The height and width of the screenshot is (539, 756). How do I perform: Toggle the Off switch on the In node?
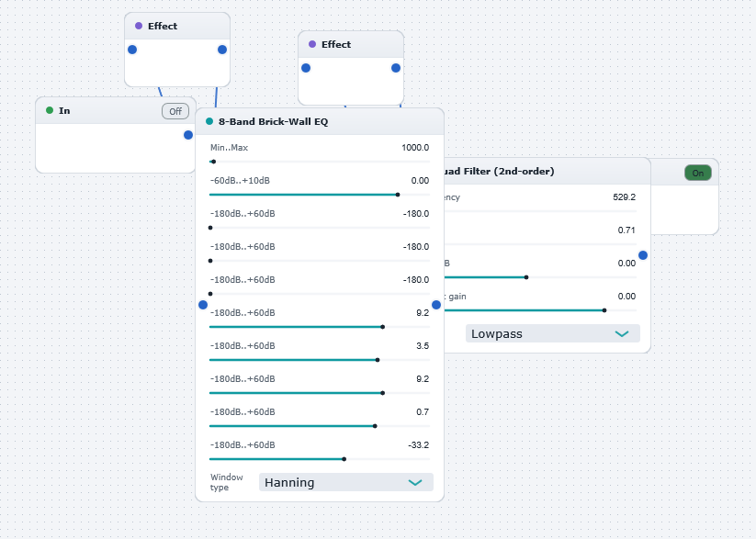[x=175, y=111]
